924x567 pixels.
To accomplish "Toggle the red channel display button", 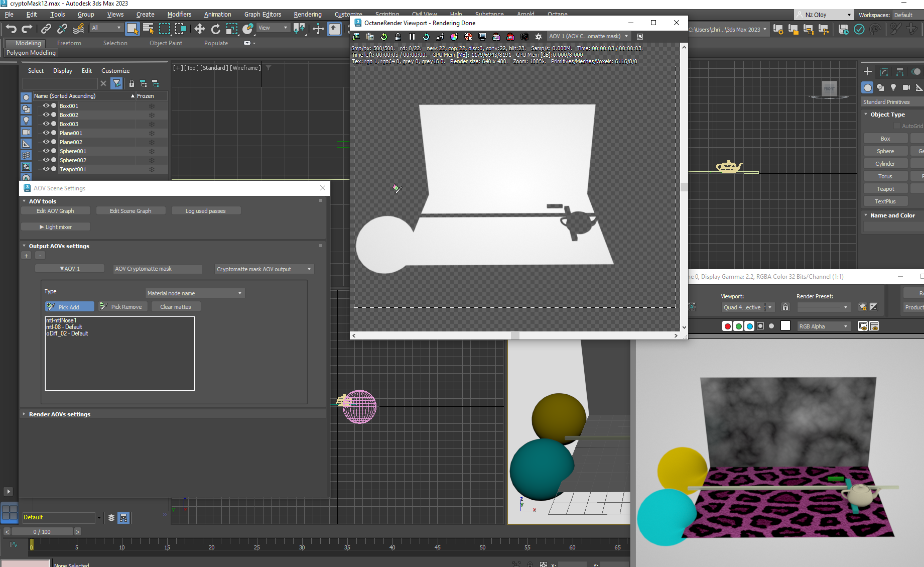I will point(727,326).
